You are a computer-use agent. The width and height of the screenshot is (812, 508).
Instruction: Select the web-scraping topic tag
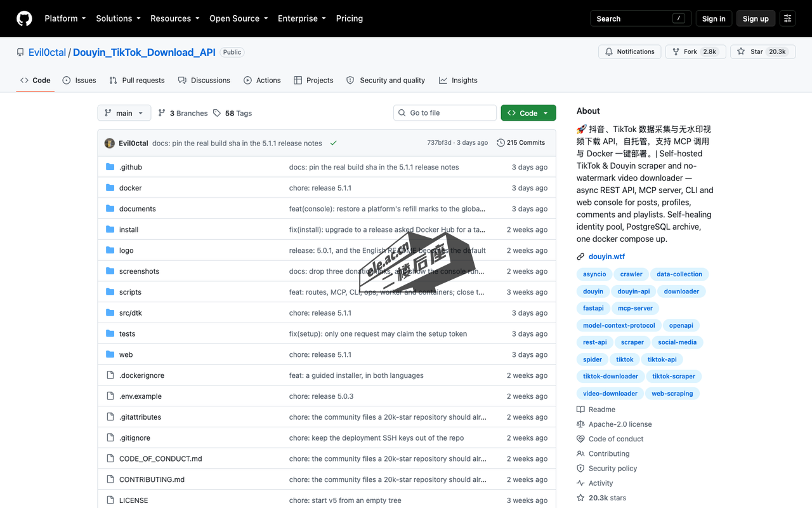tap(672, 393)
